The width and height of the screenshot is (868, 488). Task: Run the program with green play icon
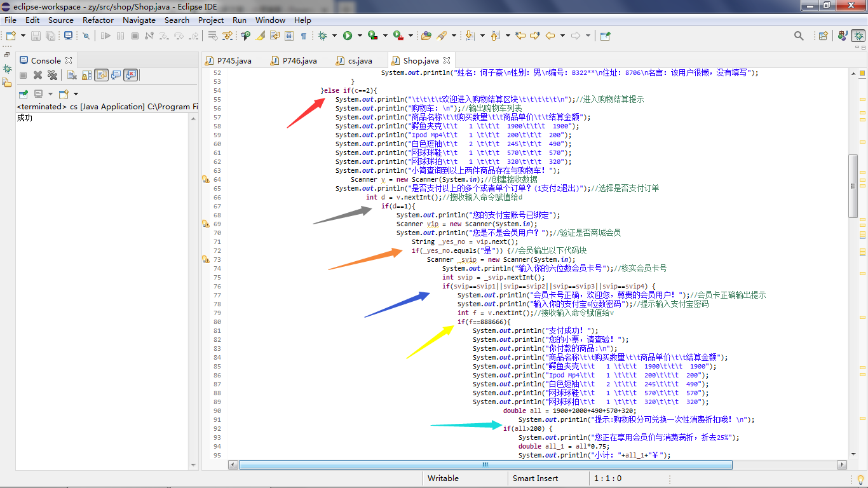[348, 36]
